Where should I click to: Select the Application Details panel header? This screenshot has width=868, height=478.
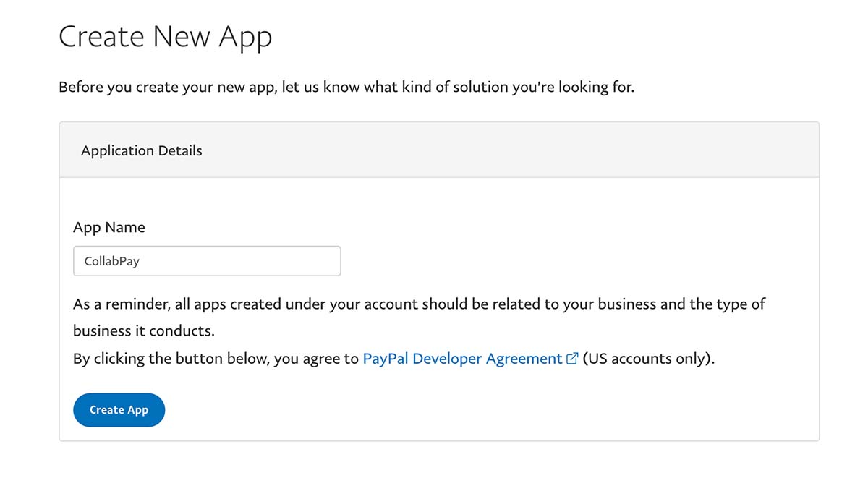click(439, 150)
